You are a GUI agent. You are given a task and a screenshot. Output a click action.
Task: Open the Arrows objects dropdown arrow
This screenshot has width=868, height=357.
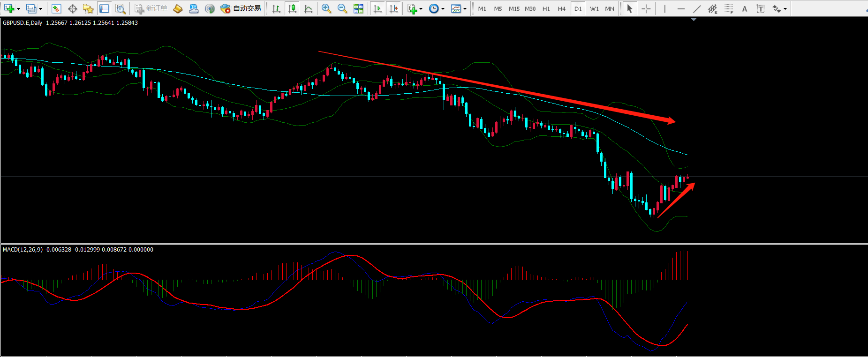coord(785,8)
